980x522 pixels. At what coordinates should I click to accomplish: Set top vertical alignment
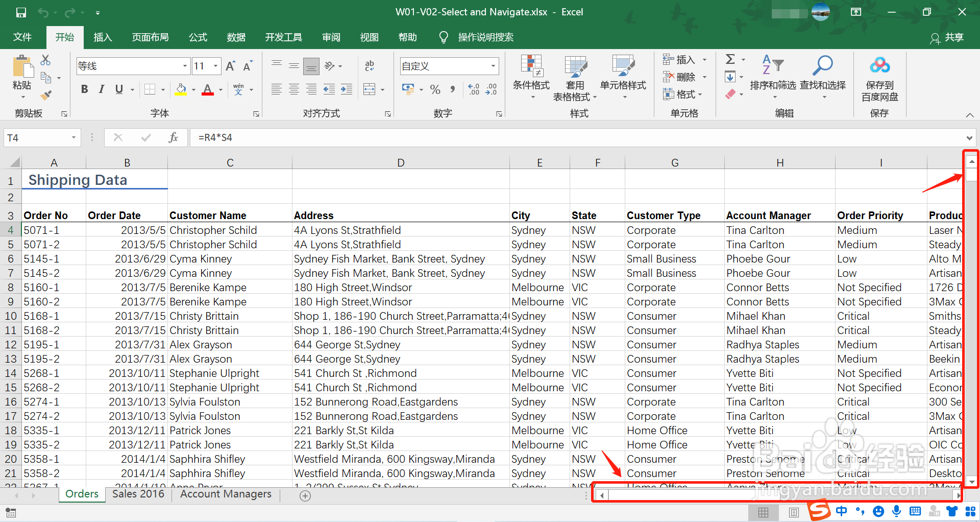pyautogui.click(x=277, y=65)
